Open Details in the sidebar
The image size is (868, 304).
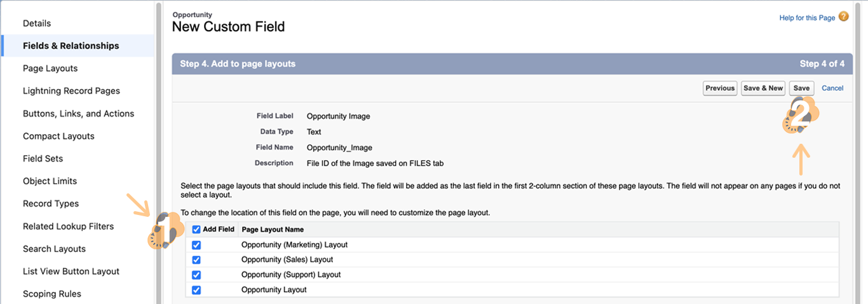(x=37, y=24)
